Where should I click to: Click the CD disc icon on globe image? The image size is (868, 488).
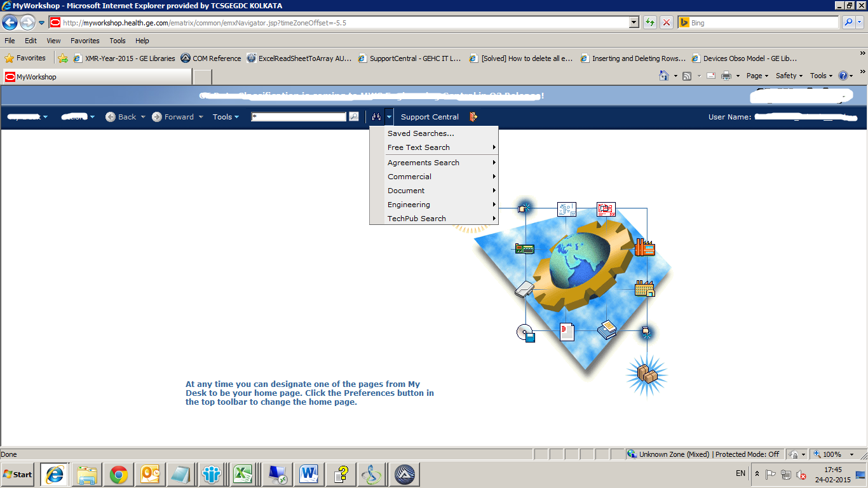(526, 333)
